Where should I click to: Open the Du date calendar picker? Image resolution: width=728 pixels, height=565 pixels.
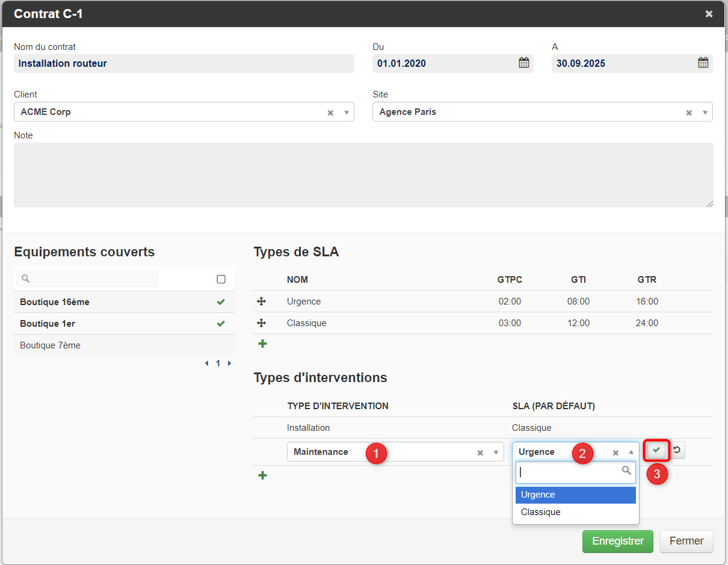[524, 63]
